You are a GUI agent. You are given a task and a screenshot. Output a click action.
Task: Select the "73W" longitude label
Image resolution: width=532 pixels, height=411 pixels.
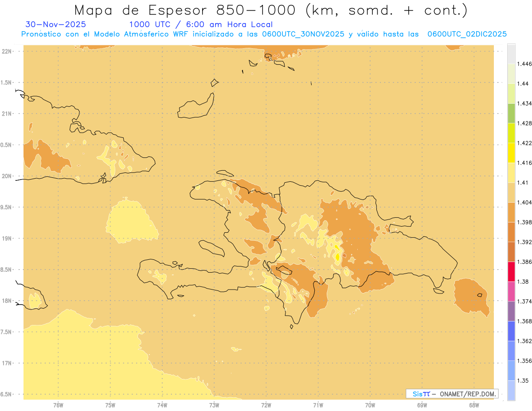pos(214,405)
